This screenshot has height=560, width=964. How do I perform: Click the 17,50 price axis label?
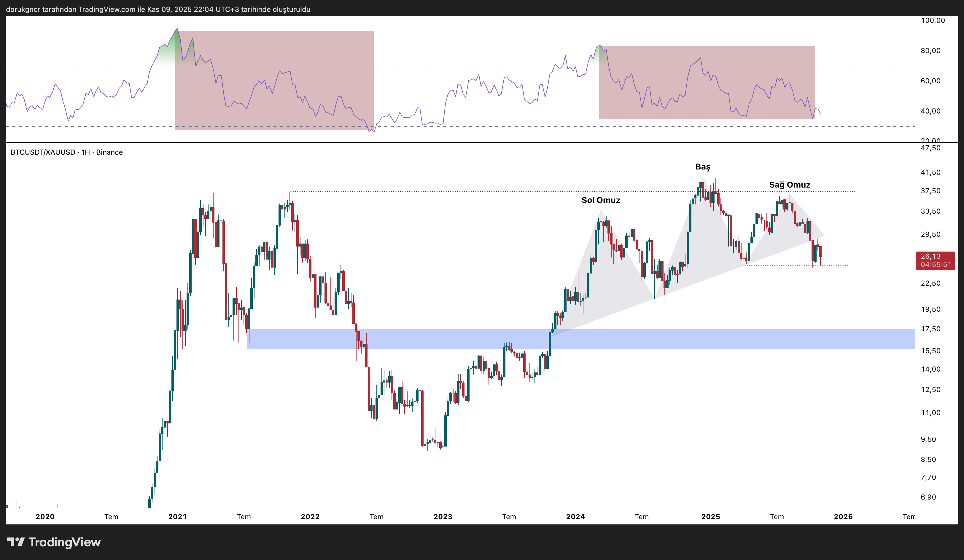930,329
